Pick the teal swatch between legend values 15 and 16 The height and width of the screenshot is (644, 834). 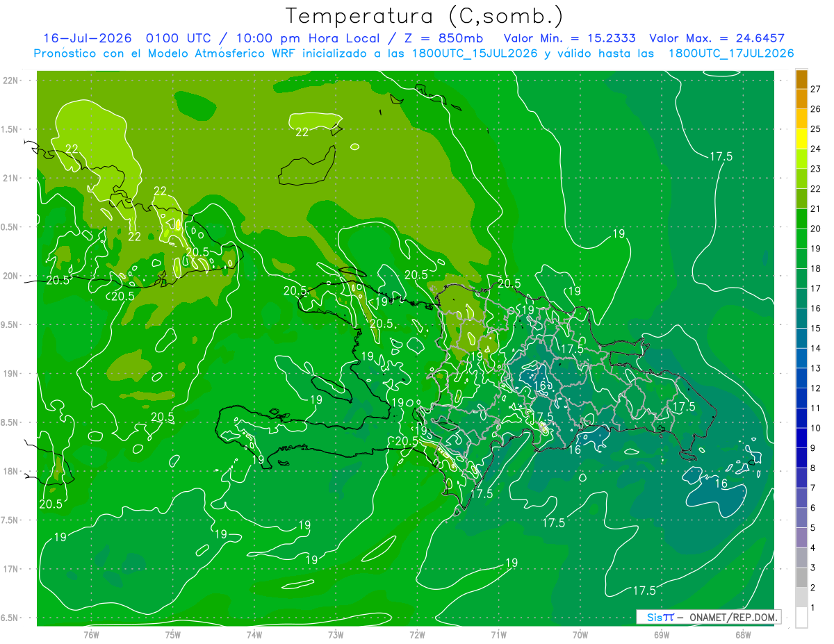pyautogui.click(x=802, y=318)
